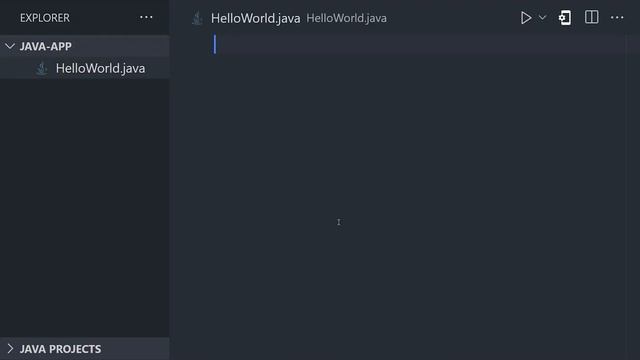
Task: Switch to the HelloWorld.java editor tab
Action: click(x=256, y=18)
